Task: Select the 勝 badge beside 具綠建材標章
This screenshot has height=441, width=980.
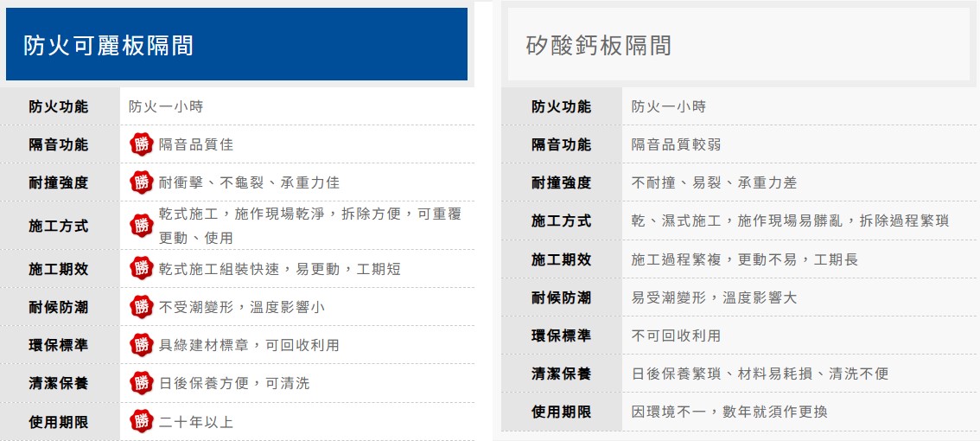Action: click(141, 344)
